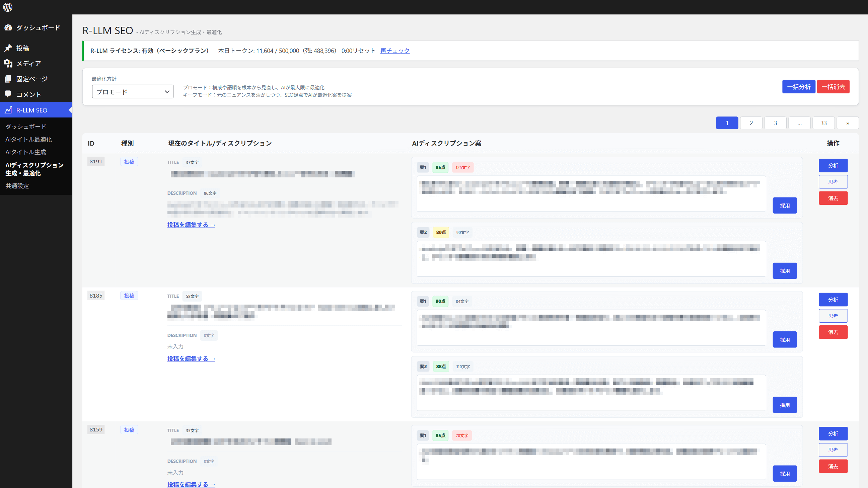
Task: Click the ID cell 8191
Action: pyautogui.click(x=96, y=162)
